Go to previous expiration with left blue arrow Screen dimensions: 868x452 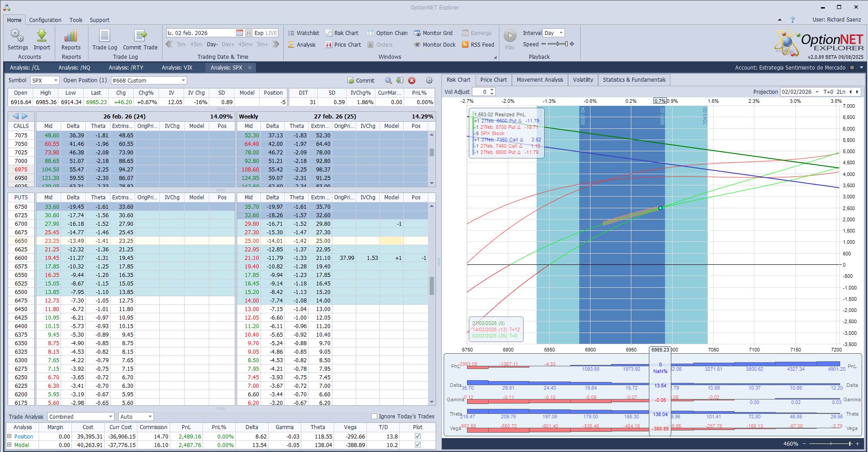coord(16,116)
